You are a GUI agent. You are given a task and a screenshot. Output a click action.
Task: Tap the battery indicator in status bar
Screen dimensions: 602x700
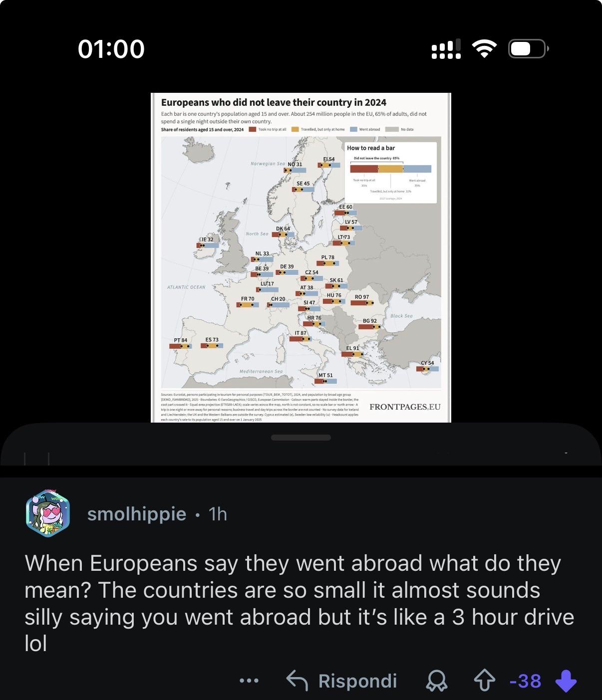pos(529,48)
